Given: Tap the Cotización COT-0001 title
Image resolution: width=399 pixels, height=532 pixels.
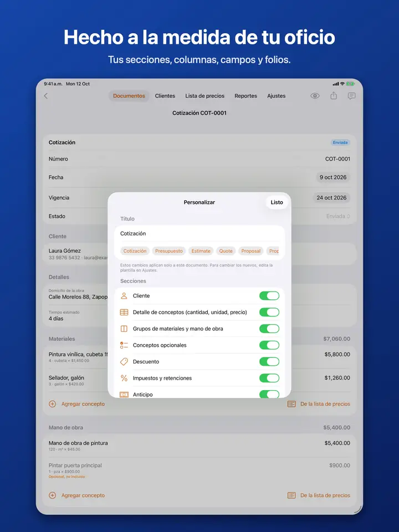Looking at the screenshot, I should pos(199,113).
